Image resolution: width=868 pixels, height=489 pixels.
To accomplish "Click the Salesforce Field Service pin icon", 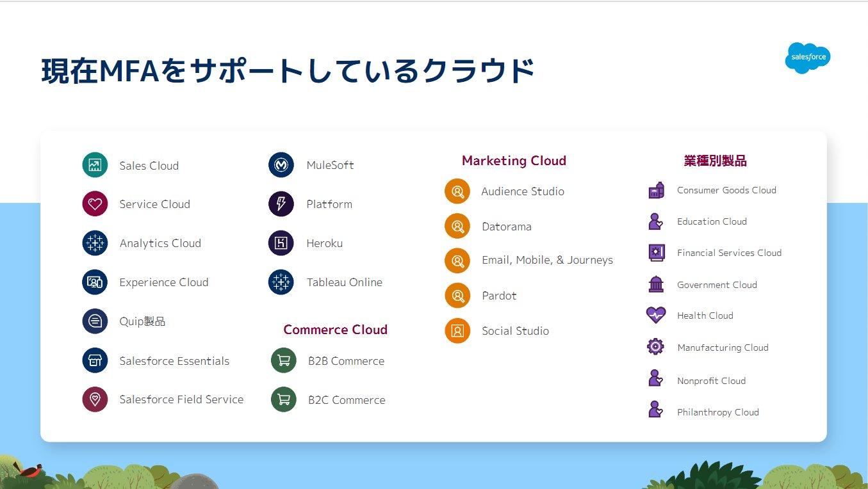I will (x=95, y=399).
